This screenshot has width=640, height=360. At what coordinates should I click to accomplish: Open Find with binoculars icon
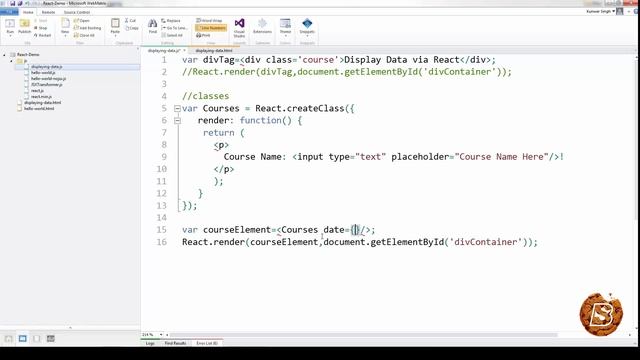click(153, 24)
